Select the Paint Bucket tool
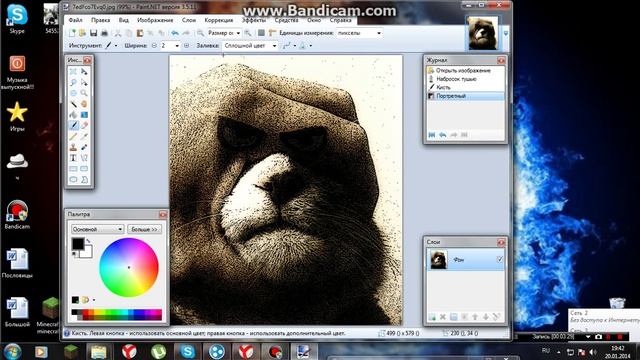 73,115
